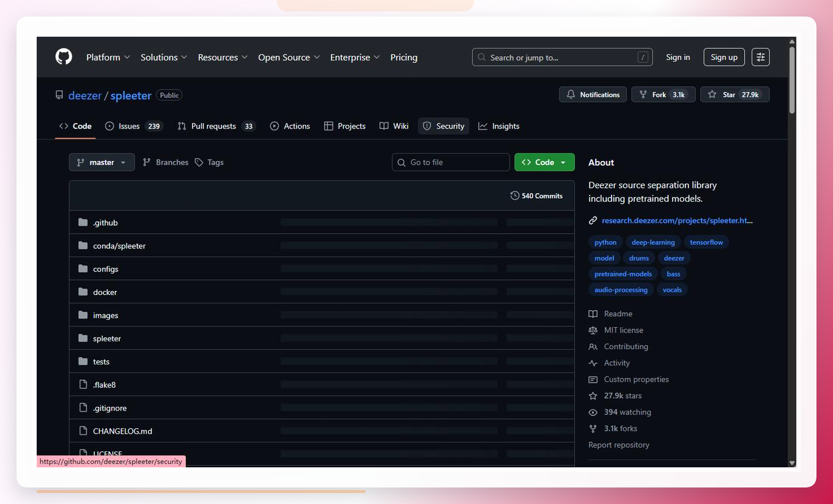Click the eye icon beside 394 watching
Image resolution: width=833 pixels, height=504 pixels.
point(593,412)
